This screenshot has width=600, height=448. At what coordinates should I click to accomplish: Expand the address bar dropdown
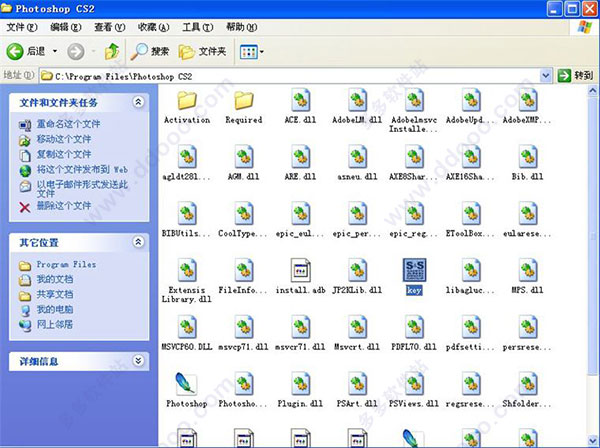pos(546,76)
